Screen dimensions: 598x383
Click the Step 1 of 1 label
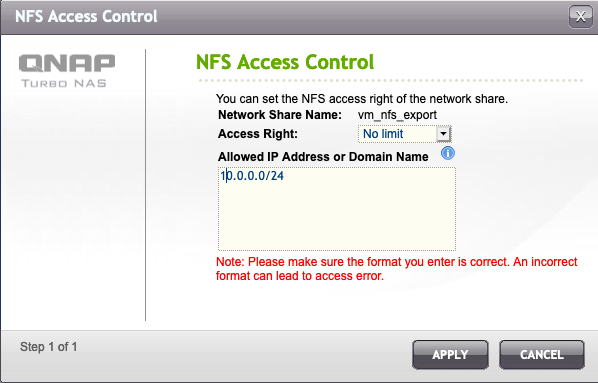pyautogui.click(x=48, y=347)
